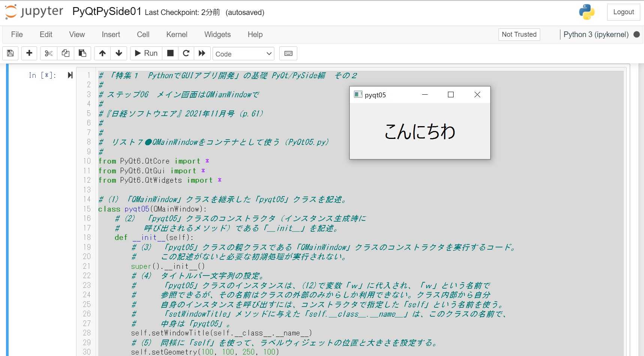This screenshot has width=644, height=356.
Task: Run the current cell
Action: click(x=145, y=53)
